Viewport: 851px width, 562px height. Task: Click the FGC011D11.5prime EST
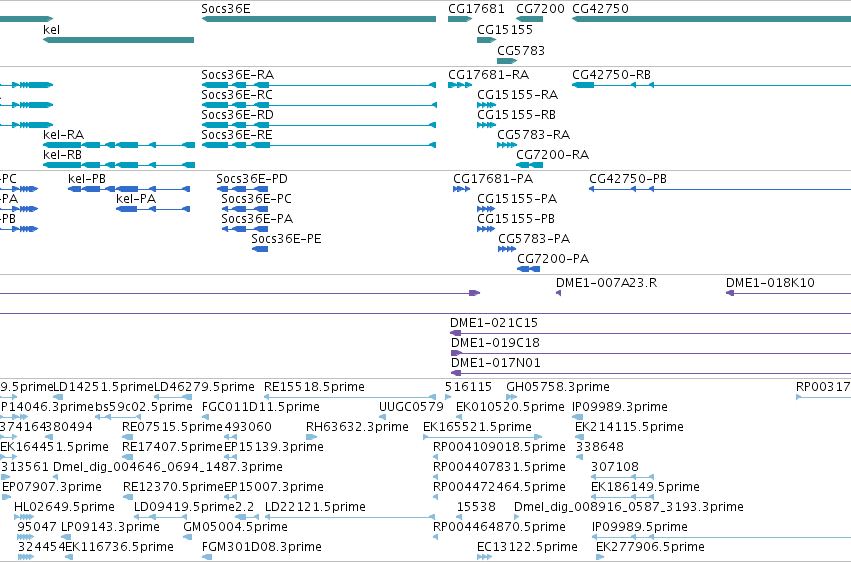(205, 417)
